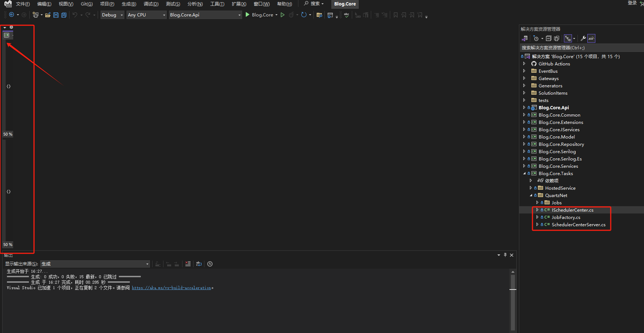Collapse the Blog.Core.Tasks project
644x333 pixels.
[524, 173]
